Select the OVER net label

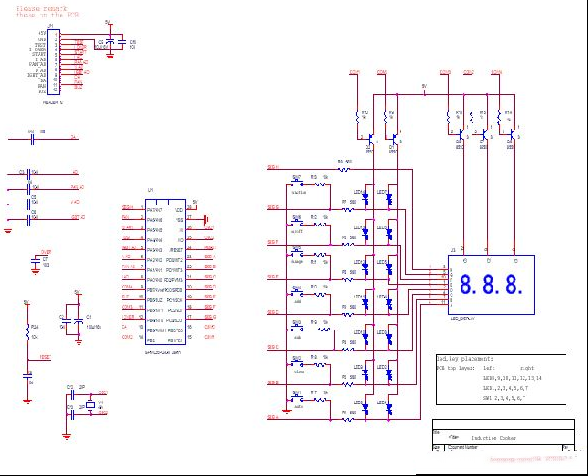(46, 252)
